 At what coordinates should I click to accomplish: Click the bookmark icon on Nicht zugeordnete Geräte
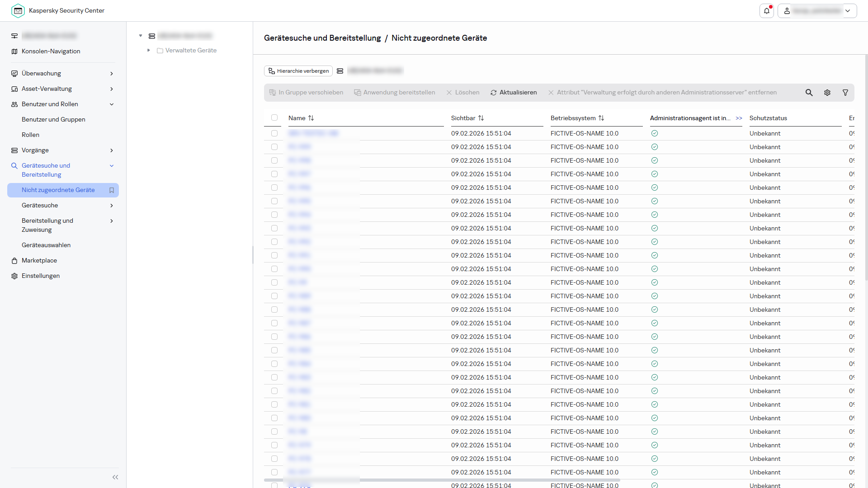pos(112,190)
